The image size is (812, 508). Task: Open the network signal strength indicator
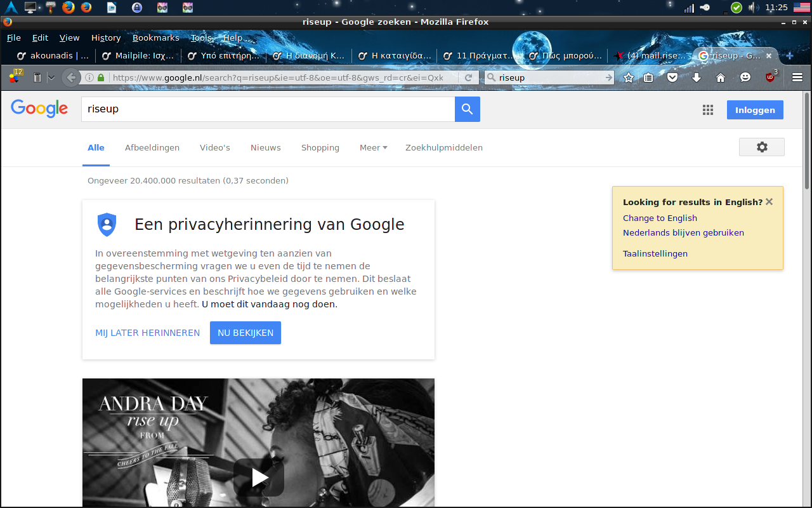pyautogui.click(x=689, y=8)
